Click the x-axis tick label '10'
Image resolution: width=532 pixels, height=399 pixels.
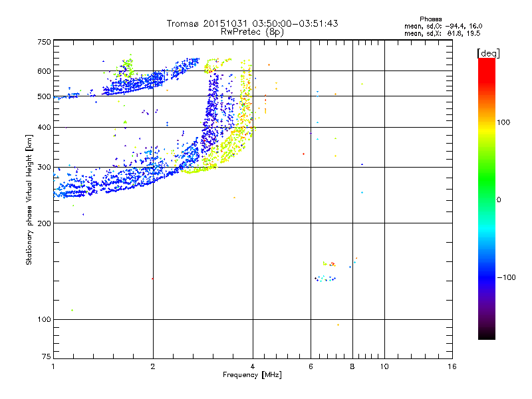(x=384, y=366)
